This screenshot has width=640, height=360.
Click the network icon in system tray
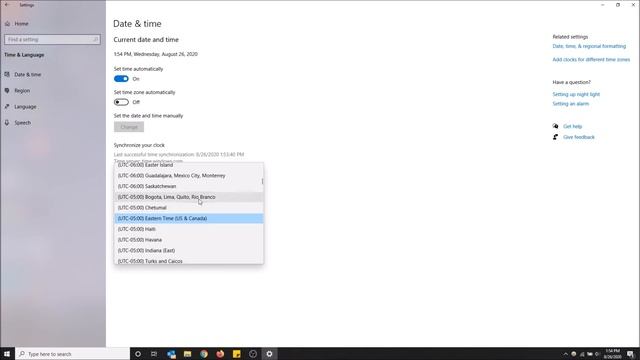pyautogui.click(x=582, y=354)
